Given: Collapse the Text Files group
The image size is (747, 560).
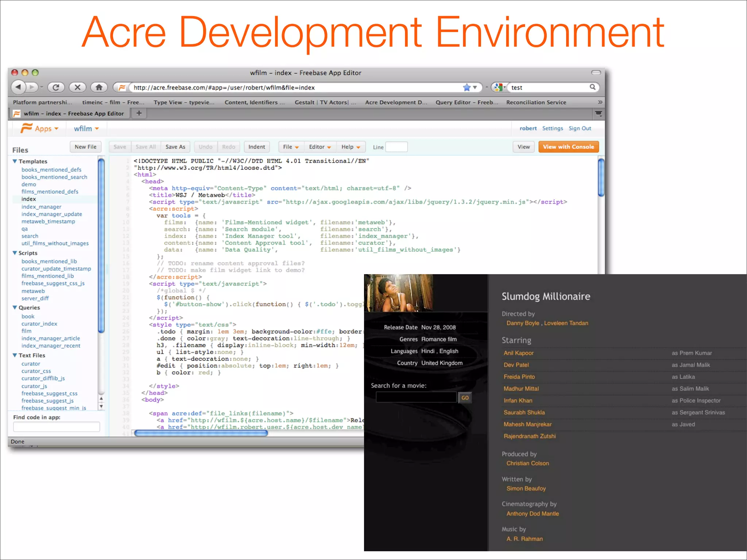Looking at the screenshot, I should point(15,355).
